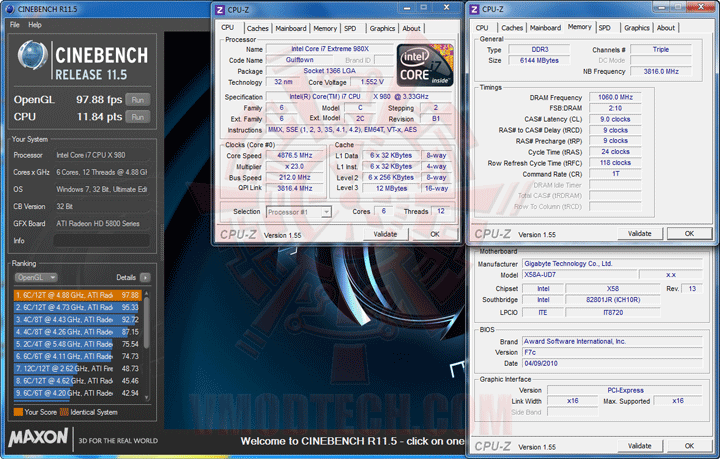The height and width of the screenshot is (459, 720).
Task: Switch to Caches tab in CPU window
Action: click(258, 28)
